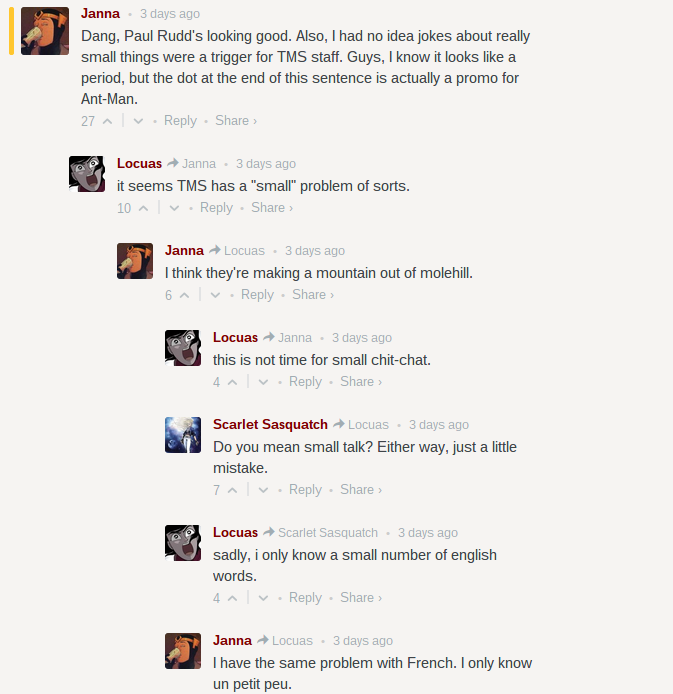Downvote Locuas's "small" problem comment
673x694 pixels.
(x=174, y=208)
